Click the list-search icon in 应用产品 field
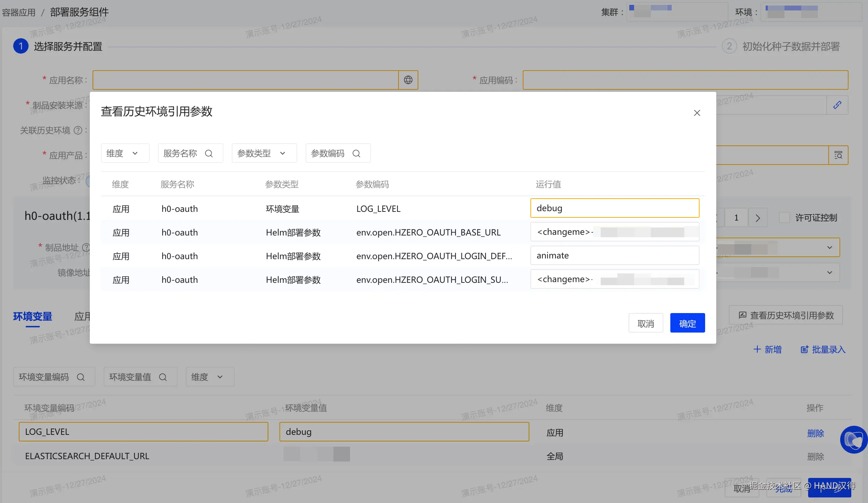The height and width of the screenshot is (503, 868). pyautogui.click(x=838, y=155)
